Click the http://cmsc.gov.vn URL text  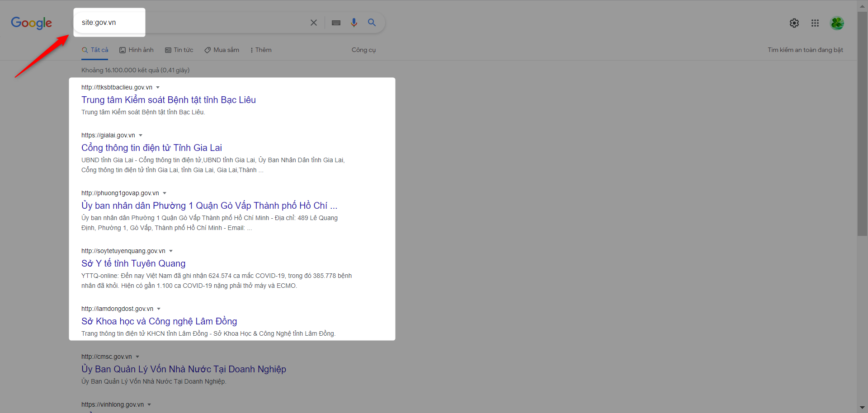click(x=107, y=357)
